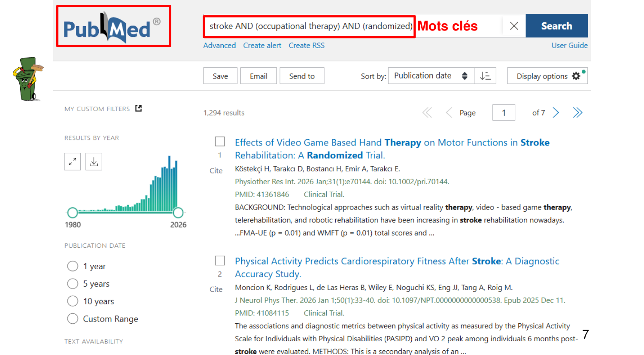Open the User Guide link

tap(569, 46)
